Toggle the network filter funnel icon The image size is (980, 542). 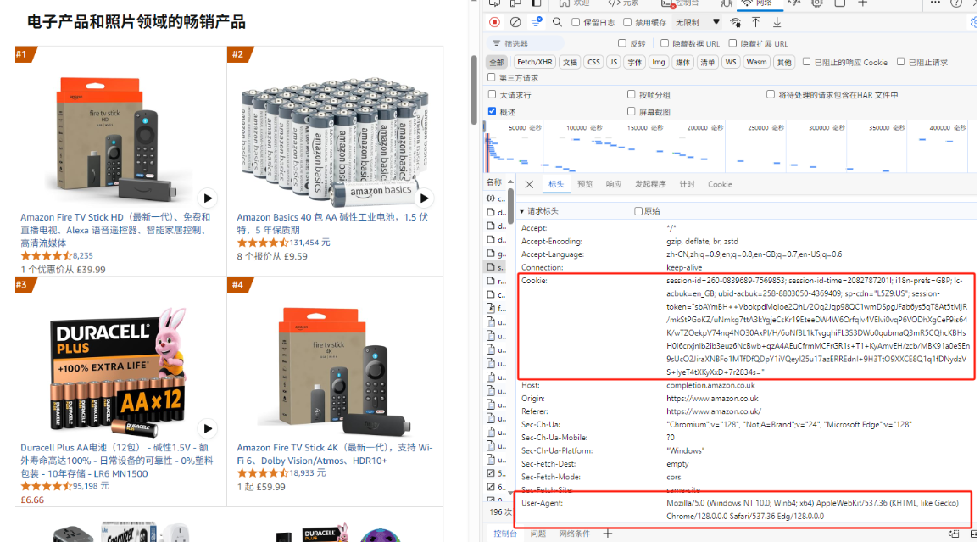coord(537,22)
